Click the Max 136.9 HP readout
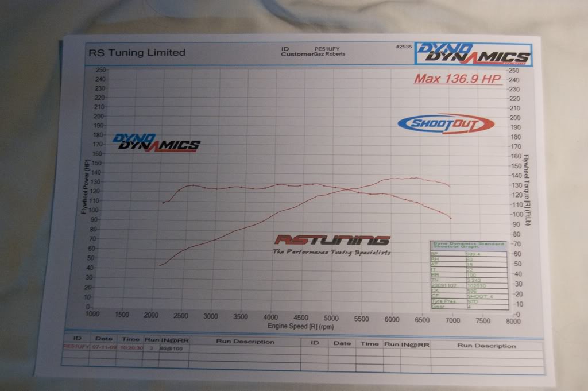Screen dimensions: 588x391 tap(458, 79)
